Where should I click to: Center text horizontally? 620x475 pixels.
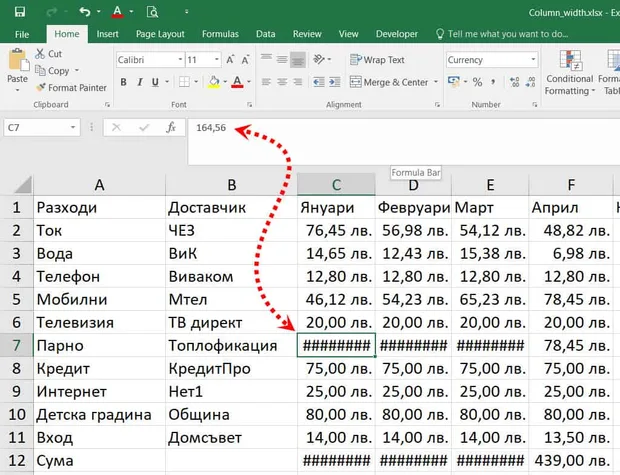(282, 82)
